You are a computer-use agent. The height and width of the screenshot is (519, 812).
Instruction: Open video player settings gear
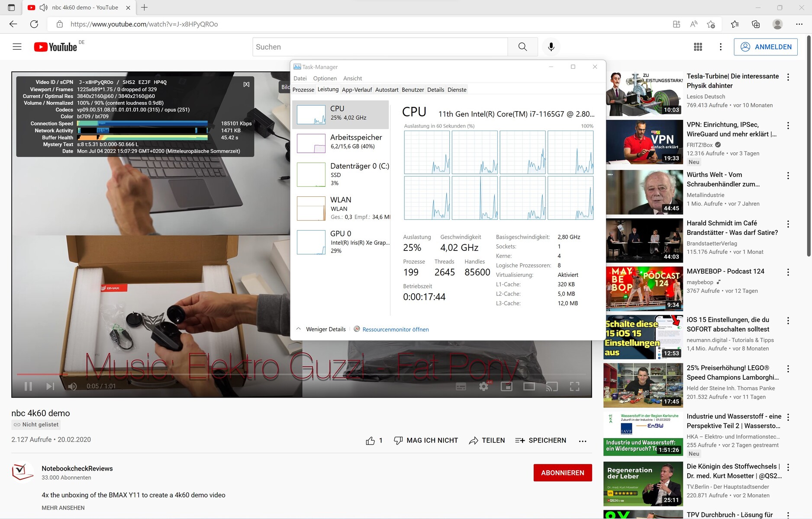pos(483,386)
